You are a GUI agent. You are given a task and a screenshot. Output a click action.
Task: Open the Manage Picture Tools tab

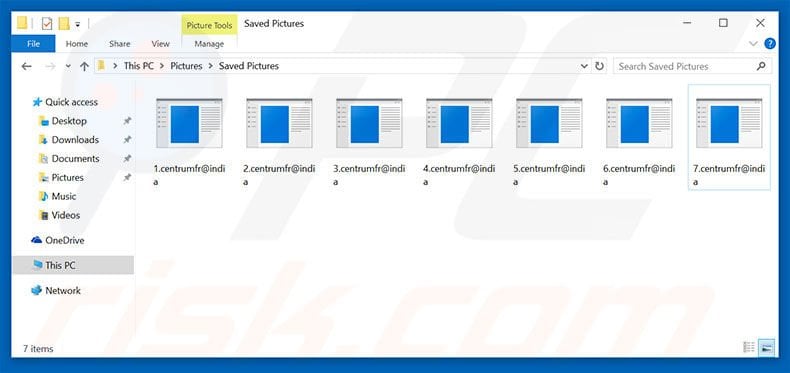(x=209, y=44)
